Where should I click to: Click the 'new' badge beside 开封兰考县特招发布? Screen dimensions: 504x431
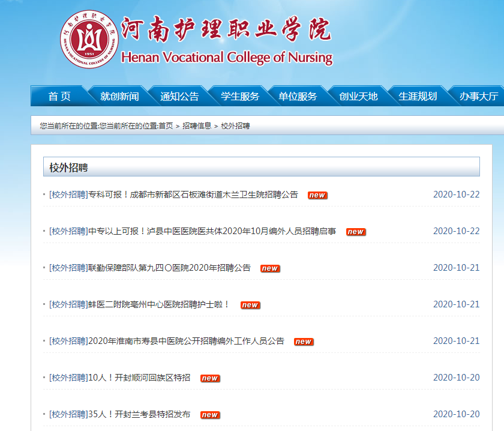coord(209,415)
